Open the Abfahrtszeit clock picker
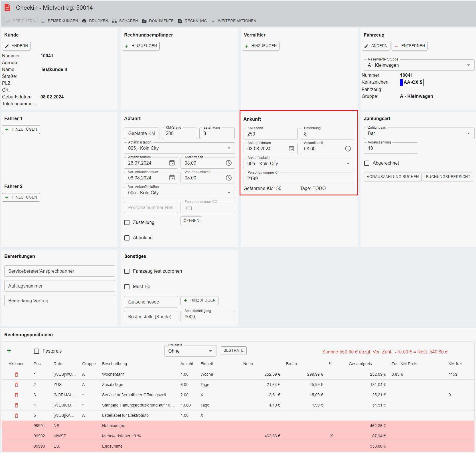The image size is (476, 453). 229,163
